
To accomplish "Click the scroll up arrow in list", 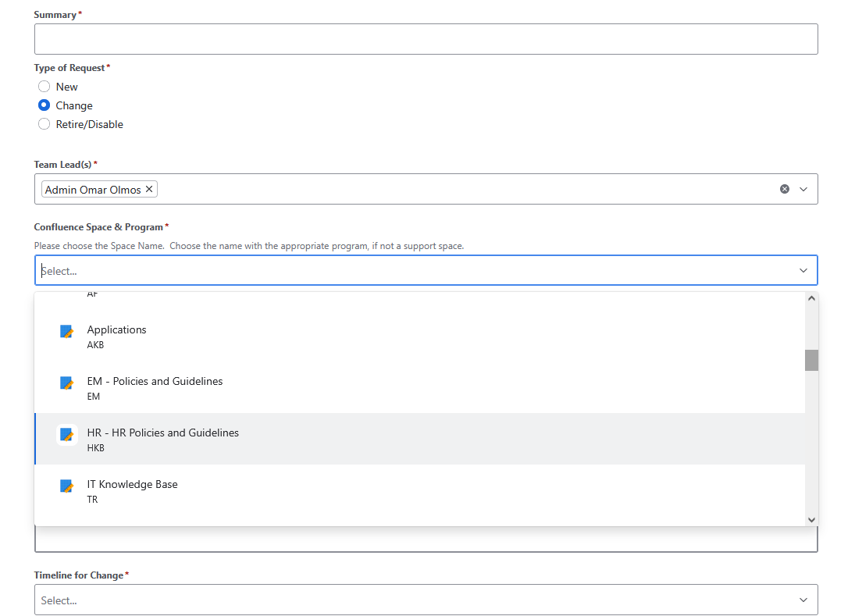I will (811, 298).
